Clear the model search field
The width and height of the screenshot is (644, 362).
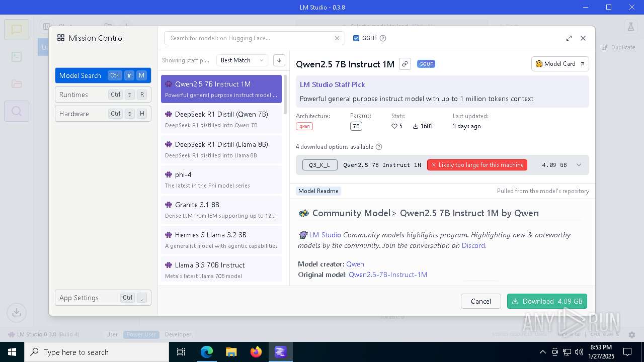(x=337, y=38)
